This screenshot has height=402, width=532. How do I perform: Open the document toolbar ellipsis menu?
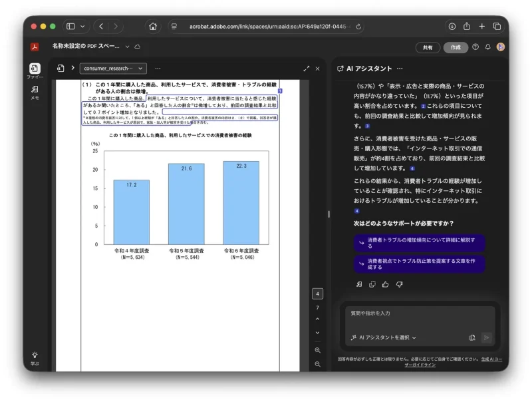click(158, 68)
